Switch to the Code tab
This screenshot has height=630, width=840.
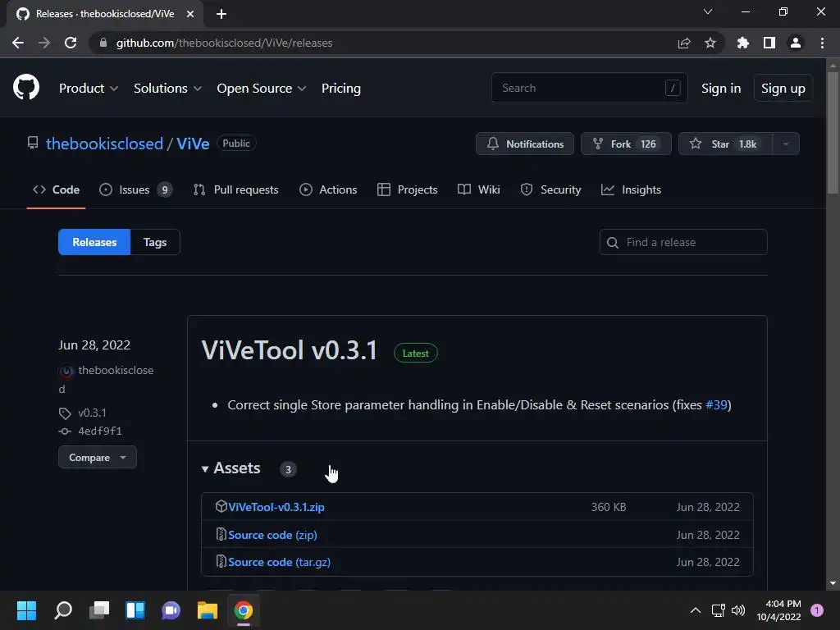point(57,189)
